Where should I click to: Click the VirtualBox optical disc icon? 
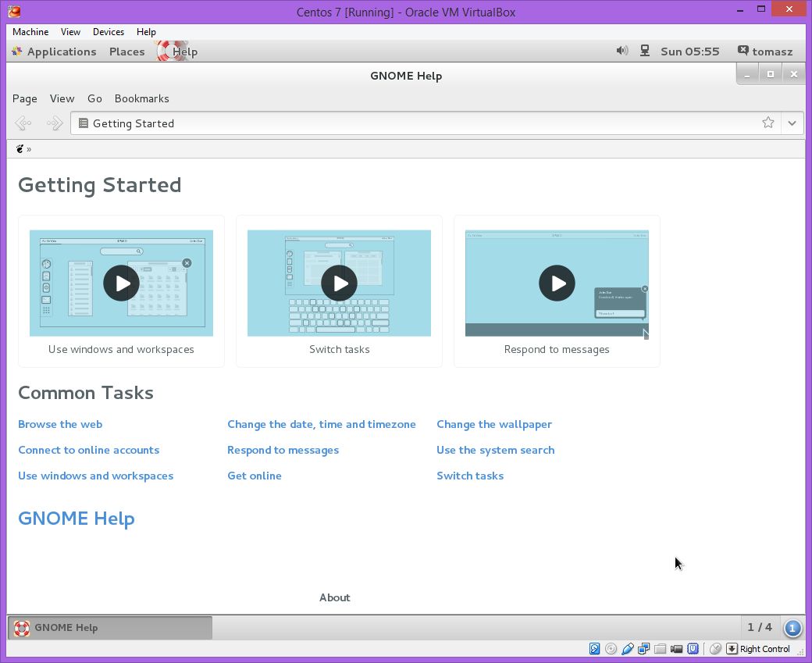[611, 648]
